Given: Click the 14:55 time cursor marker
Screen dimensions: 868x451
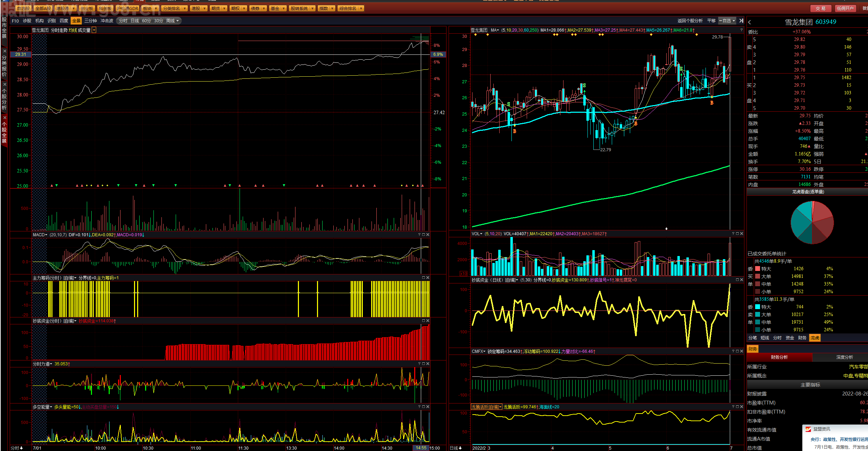Looking at the screenshot, I should [x=421, y=448].
